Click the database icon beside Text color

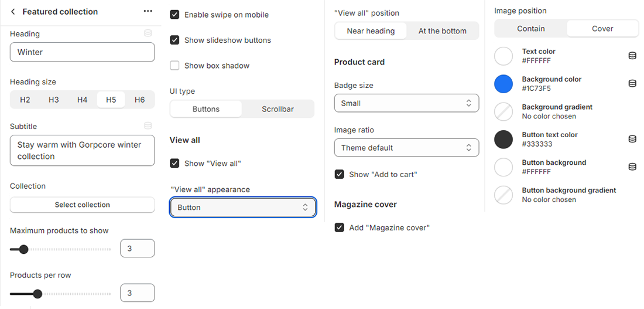click(x=632, y=56)
